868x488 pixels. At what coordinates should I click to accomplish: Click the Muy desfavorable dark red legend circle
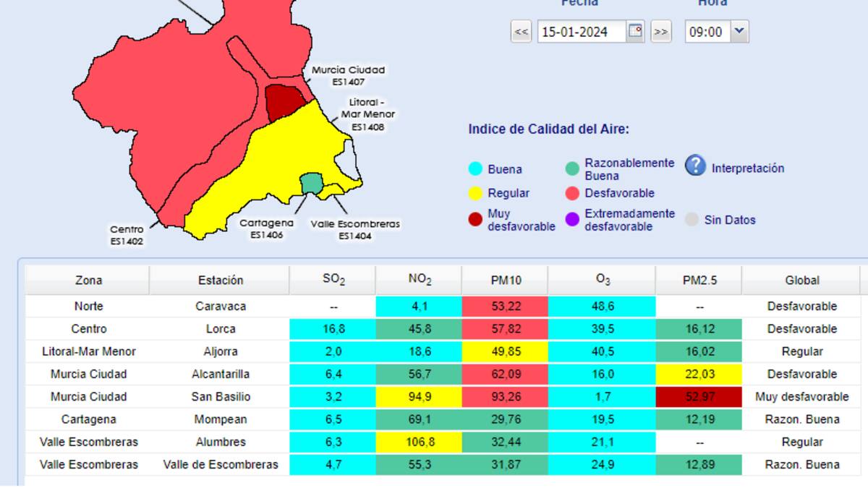(475, 220)
